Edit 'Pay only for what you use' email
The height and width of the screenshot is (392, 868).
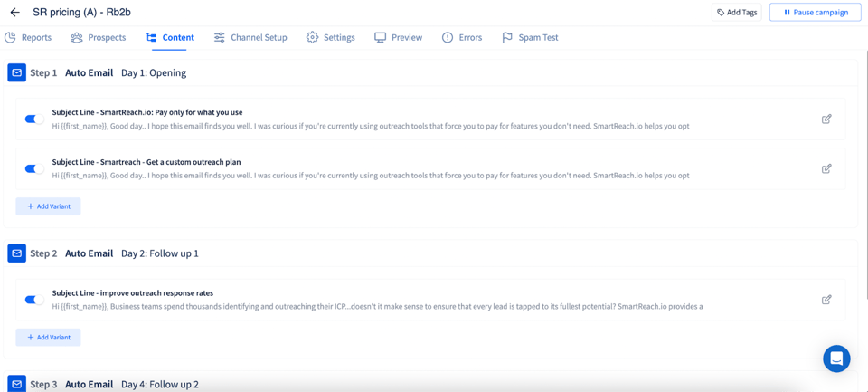(826, 119)
